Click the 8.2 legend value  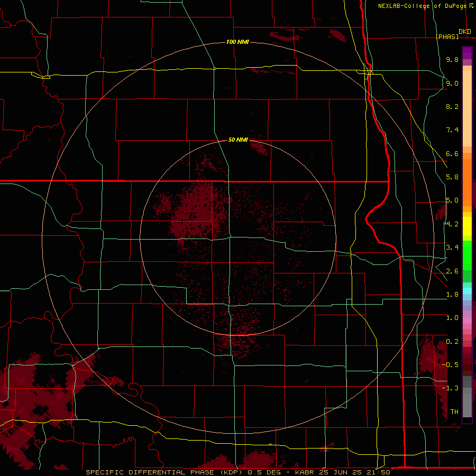[452, 106]
